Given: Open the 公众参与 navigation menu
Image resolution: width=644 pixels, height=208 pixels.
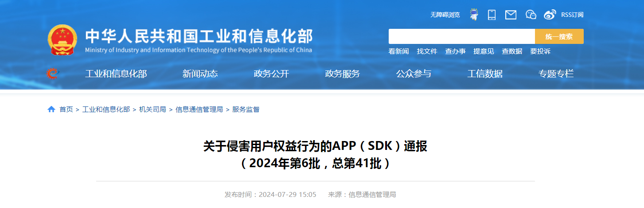Looking at the screenshot, I should [x=414, y=74].
